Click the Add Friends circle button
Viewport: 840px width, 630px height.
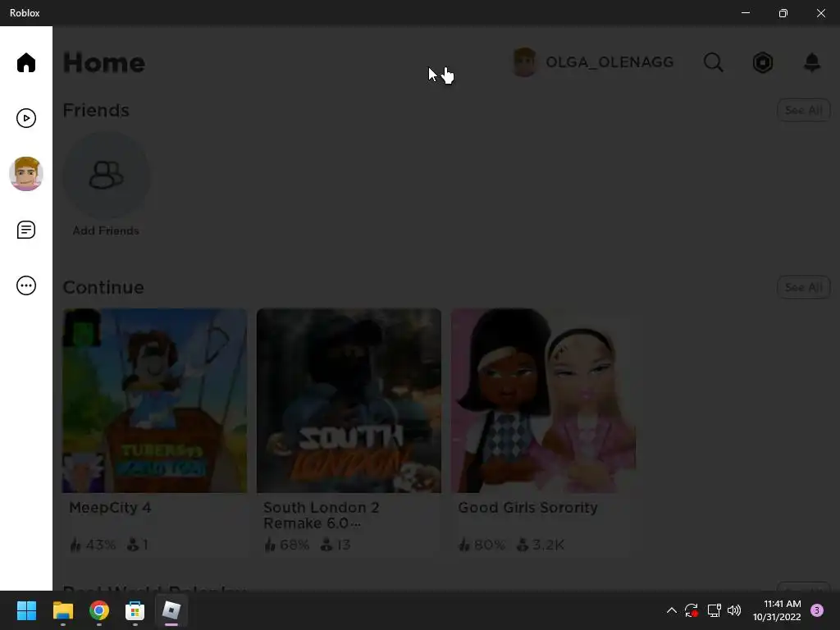pos(106,175)
